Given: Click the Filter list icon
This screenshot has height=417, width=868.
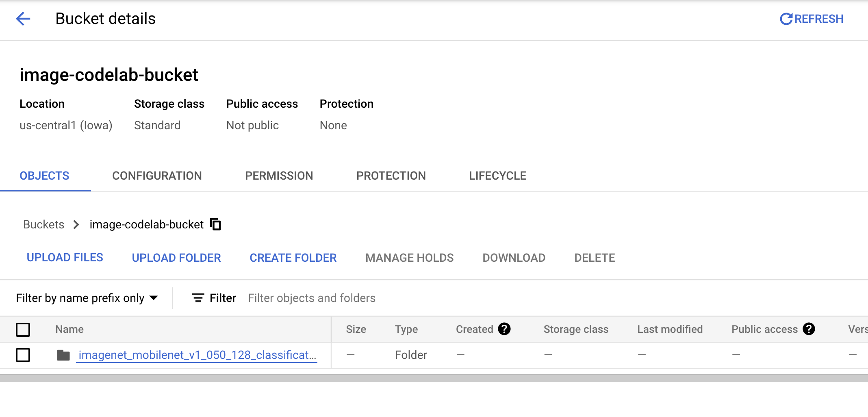Looking at the screenshot, I should (x=198, y=298).
